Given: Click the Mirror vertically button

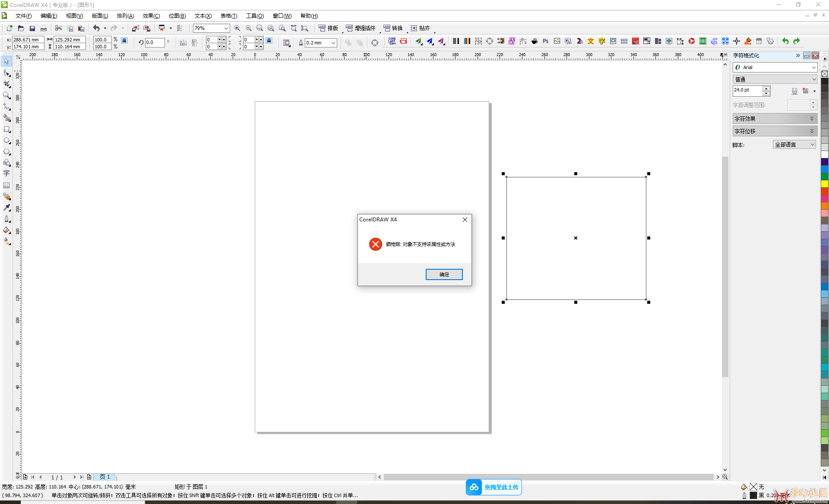Looking at the screenshot, I should tap(194, 42).
